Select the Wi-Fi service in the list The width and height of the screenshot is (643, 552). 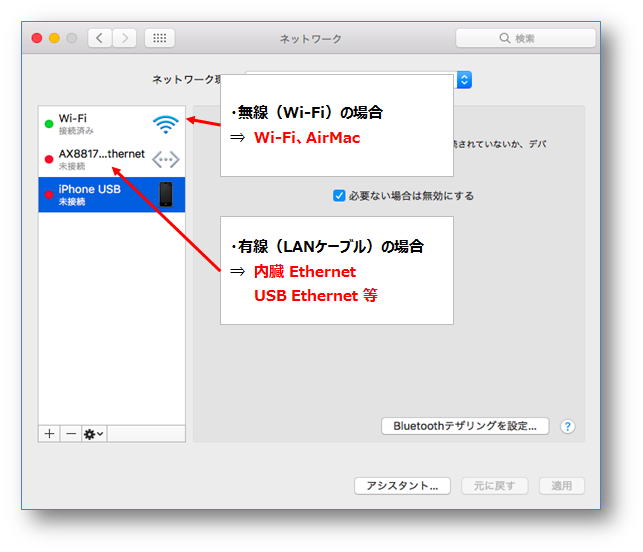point(112,124)
